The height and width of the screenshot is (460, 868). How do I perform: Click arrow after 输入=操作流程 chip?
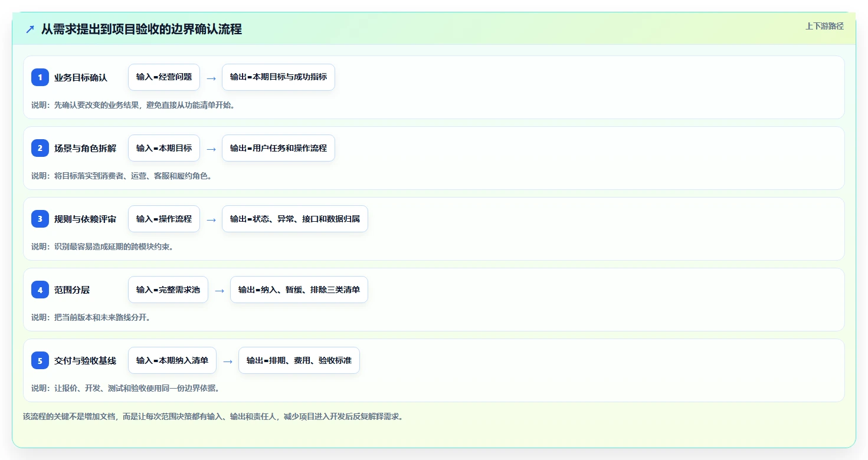tap(211, 219)
